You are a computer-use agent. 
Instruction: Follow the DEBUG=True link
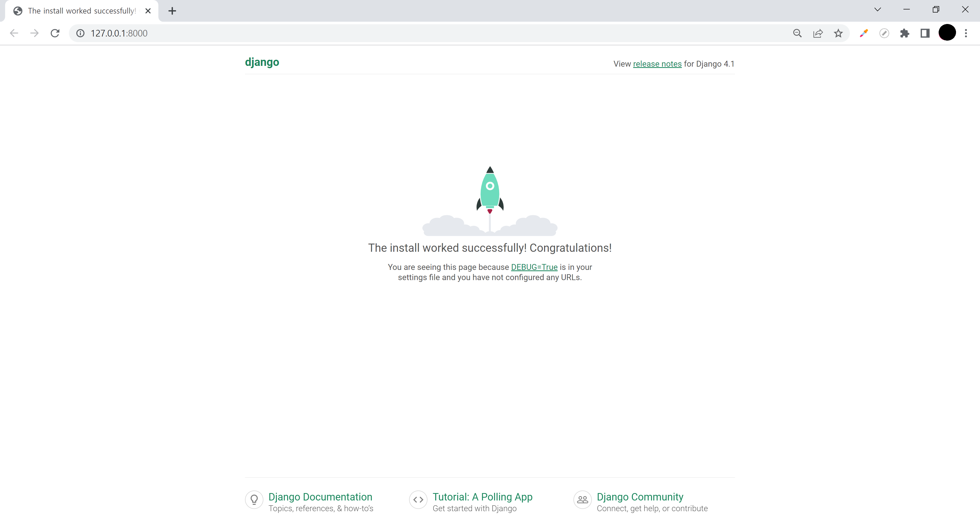tap(534, 267)
